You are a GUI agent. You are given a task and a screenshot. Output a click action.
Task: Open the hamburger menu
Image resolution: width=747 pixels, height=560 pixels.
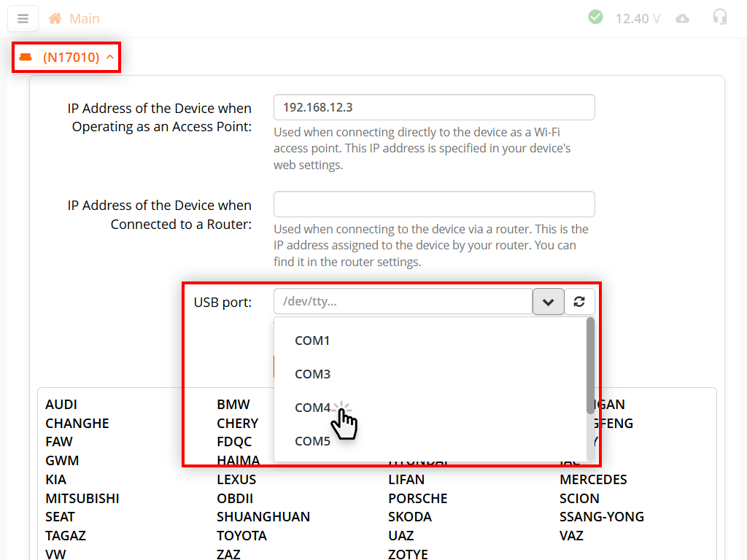click(x=23, y=19)
